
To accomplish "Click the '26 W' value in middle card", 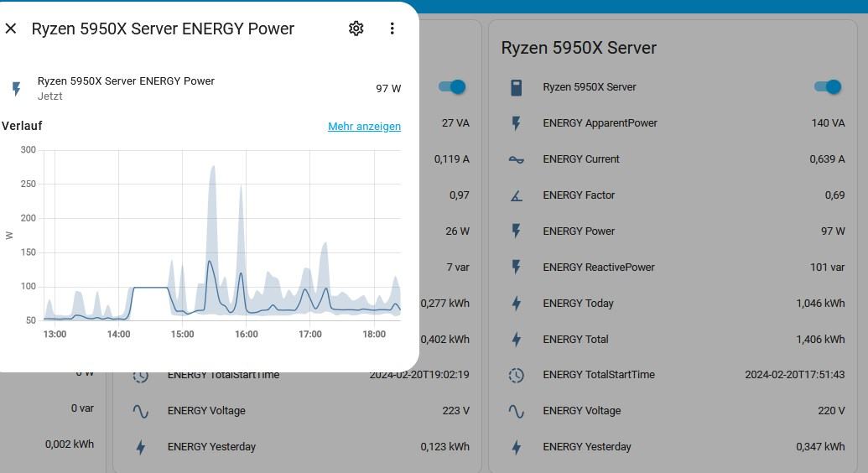I will tap(457, 231).
